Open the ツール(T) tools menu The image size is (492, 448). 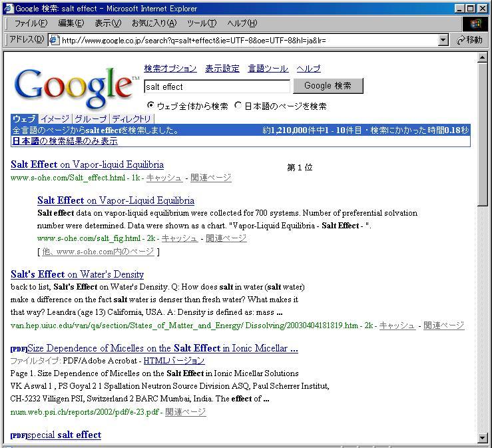(202, 23)
